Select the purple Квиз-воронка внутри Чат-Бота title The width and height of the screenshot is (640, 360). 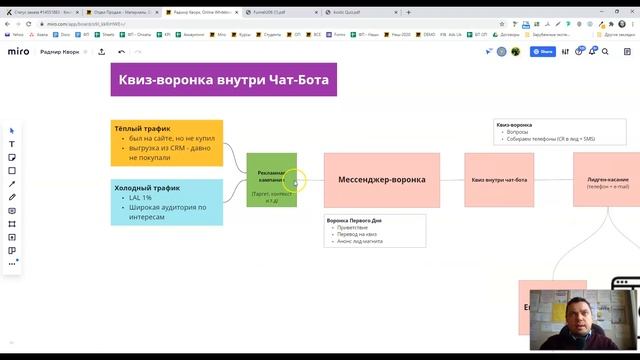[224, 80]
